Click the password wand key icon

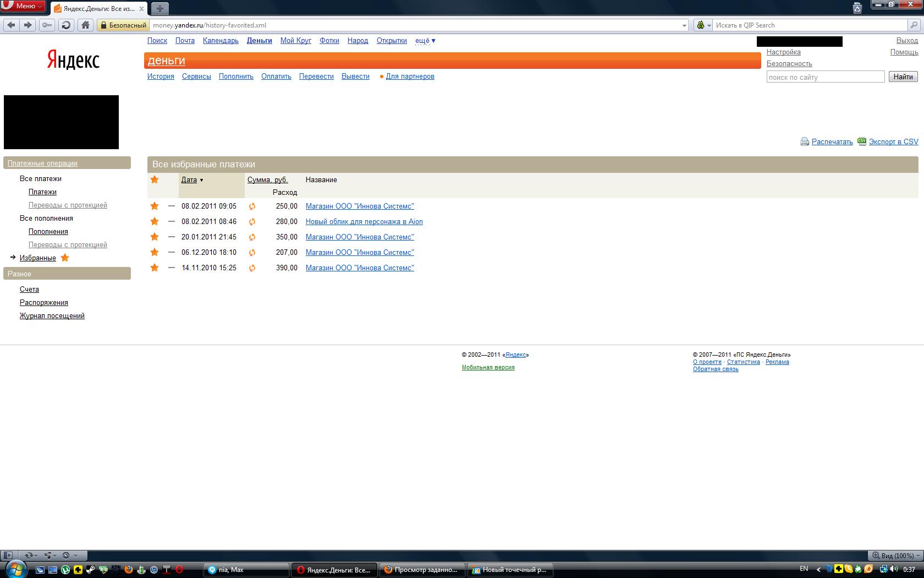click(x=47, y=25)
